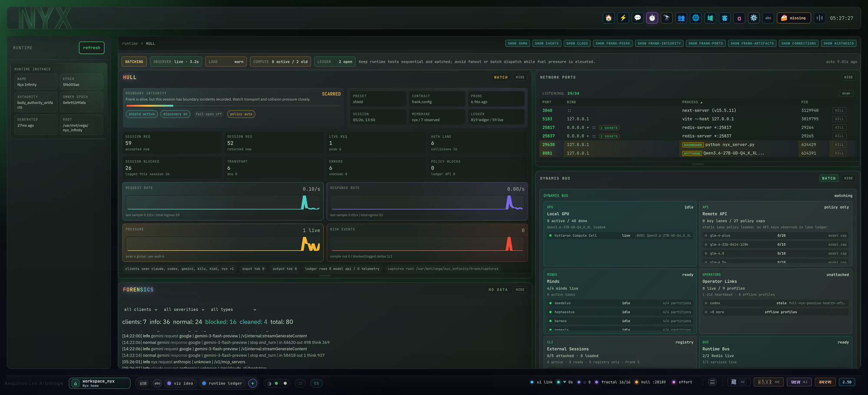The width and height of the screenshot is (868, 395).
Task: Click SHOW CLOGS tab
Action: coord(577,43)
